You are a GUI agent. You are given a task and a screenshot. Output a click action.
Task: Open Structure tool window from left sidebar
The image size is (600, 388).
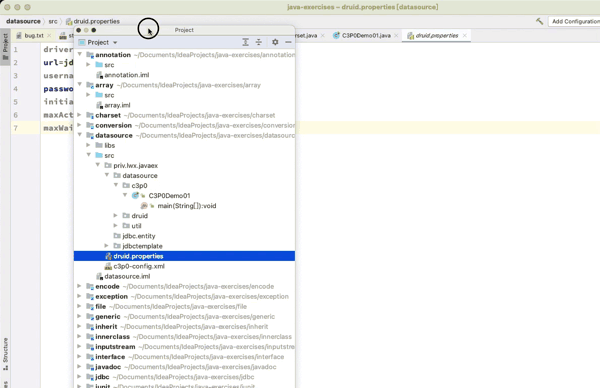(x=5, y=354)
